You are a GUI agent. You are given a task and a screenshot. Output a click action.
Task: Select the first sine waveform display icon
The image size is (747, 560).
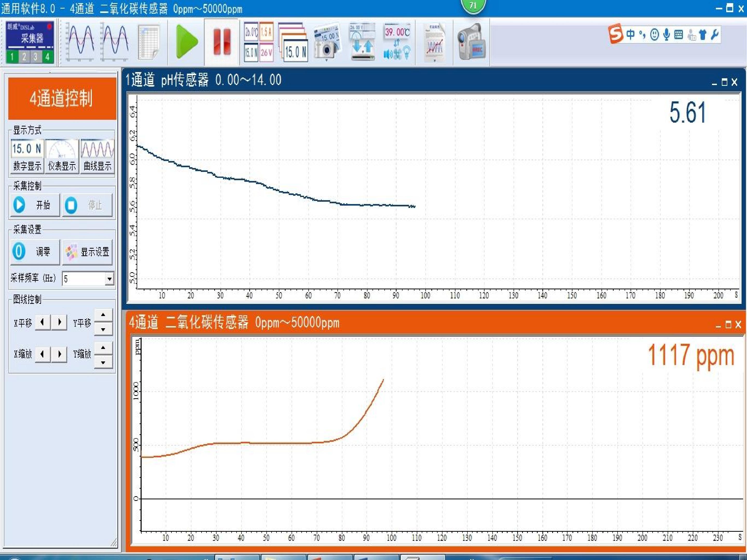[80, 42]
